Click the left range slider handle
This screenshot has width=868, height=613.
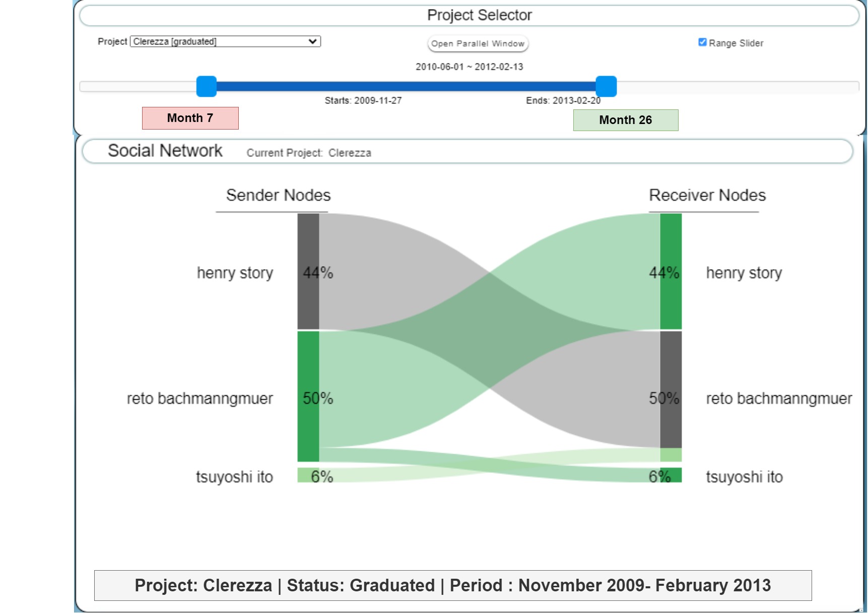[207, 86]
